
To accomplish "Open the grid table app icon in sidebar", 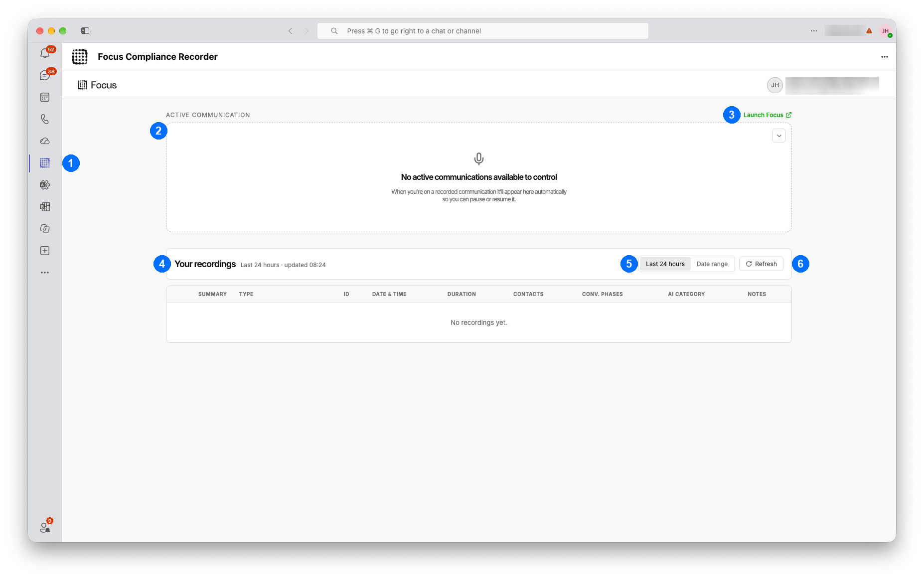I will 45,207.
